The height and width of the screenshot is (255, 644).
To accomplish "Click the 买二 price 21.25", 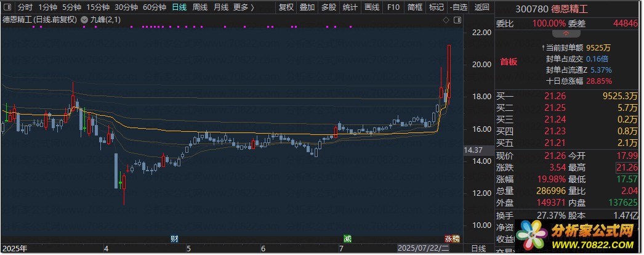I will coord(555,108).
